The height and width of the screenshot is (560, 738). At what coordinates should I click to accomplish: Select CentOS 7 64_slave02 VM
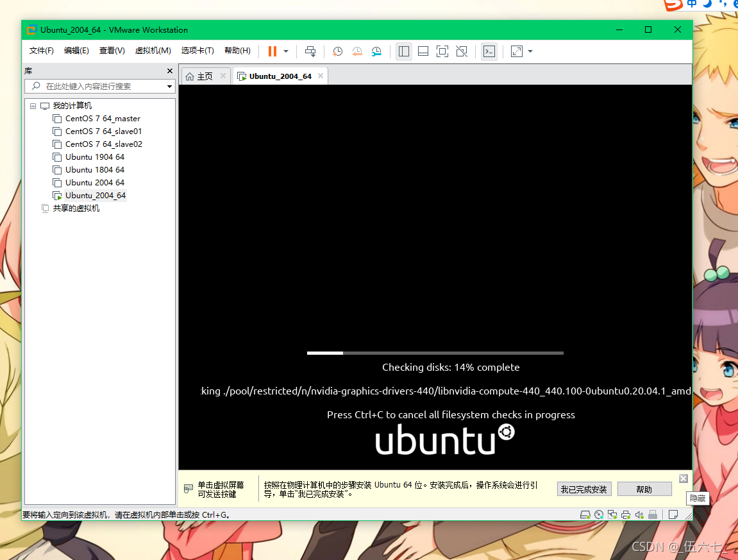tap(103, 144)
